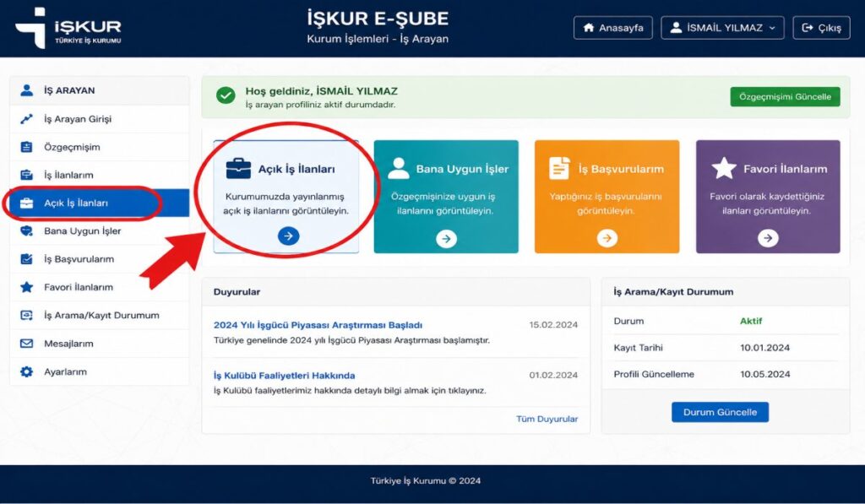Viewport: 865px width, 504px height.
Task: Click the İş İlanlarım sidebar icon
Action: (26, 175)
